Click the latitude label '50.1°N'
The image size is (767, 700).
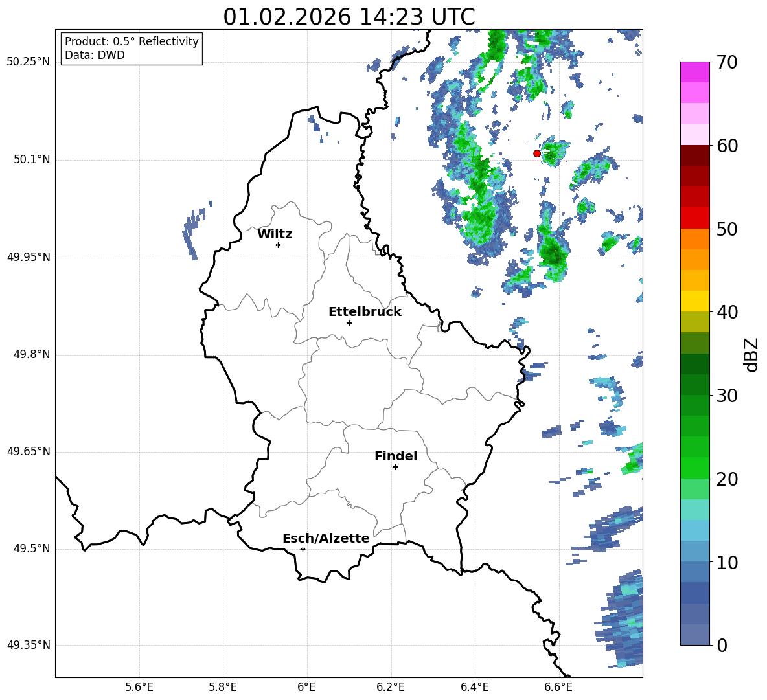(32, 160)
